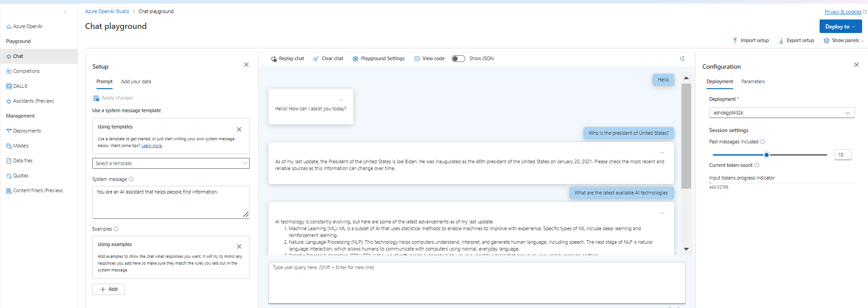Switch to the Parameters tab
868x308 pixels.
click(x=753, y=81)
